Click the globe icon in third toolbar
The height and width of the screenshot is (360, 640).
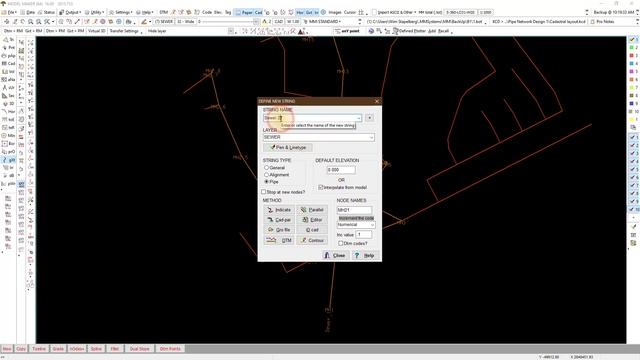coord(371,31)
